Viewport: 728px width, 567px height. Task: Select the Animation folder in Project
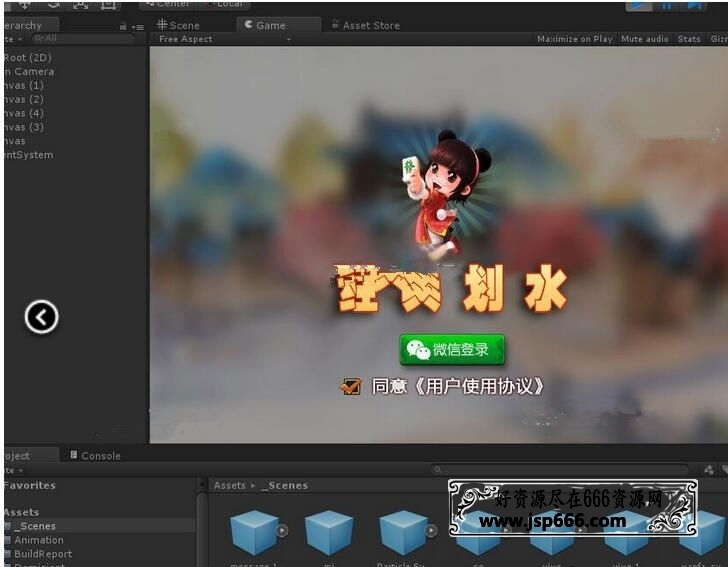[39, 540]
